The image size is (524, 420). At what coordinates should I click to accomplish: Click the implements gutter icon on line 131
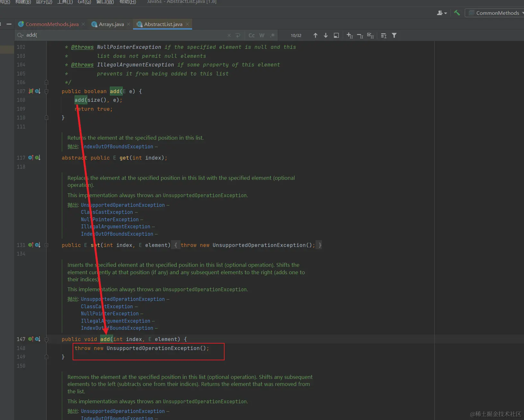pyautogui.click(x=31, y=245)
